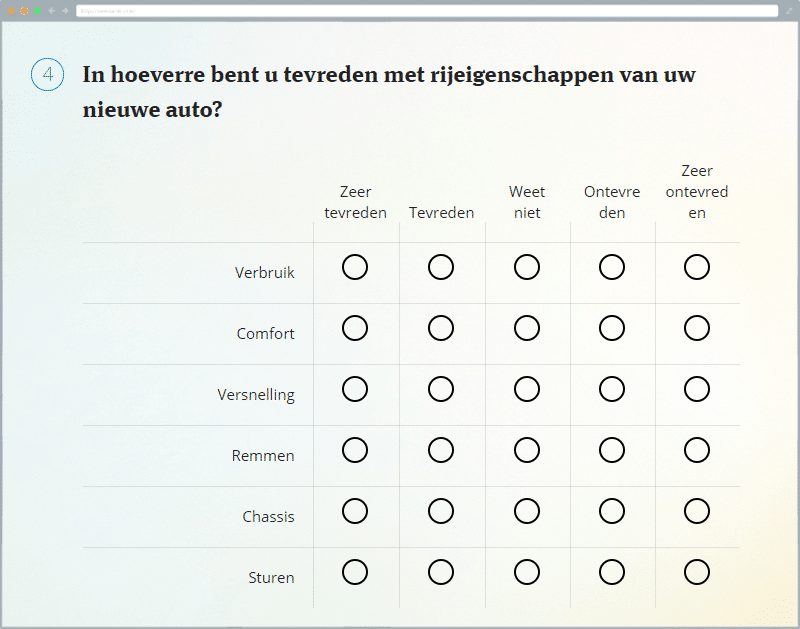Viewport: 800px width, 629px height.
Task: Click the fullscreen expand icon in browser bar
Action: 788,10
